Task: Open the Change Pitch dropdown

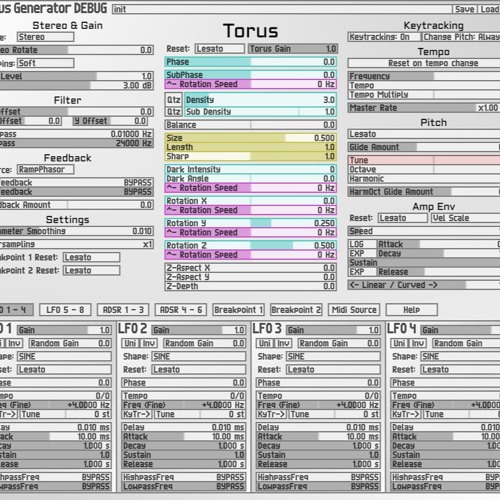Action: [461, 37]
